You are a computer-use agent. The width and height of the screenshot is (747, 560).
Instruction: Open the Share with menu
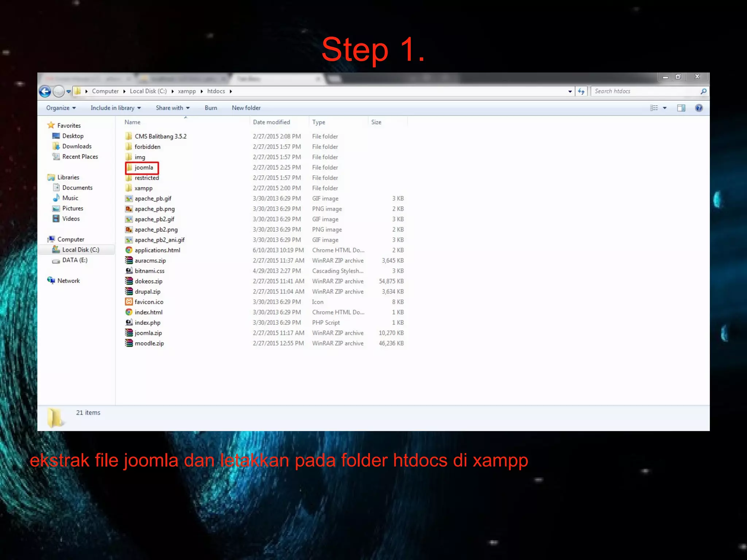coord(173,108)
